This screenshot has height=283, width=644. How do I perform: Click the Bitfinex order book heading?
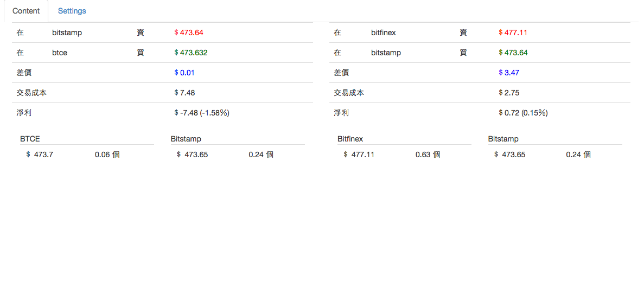[350, 139]
